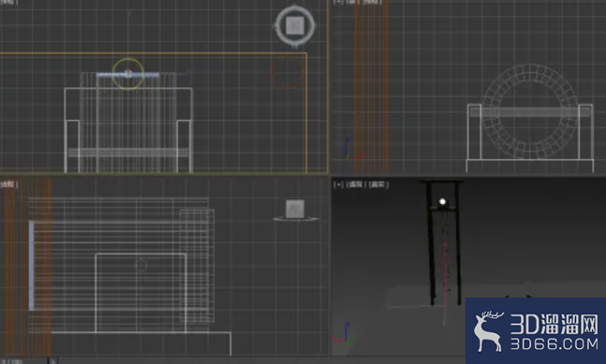Select the light's yellow circle gizmo in the top-left viewport
Screen dimensions: 606x364
128,74
